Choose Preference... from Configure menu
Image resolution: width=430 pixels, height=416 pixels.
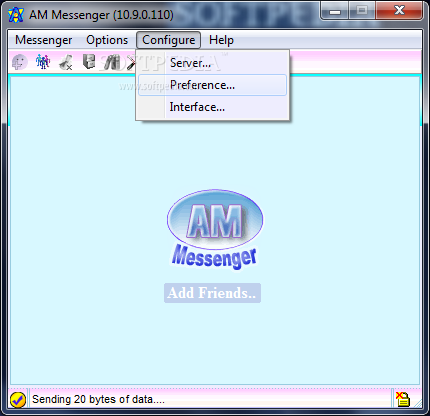(x=212, y=85)
